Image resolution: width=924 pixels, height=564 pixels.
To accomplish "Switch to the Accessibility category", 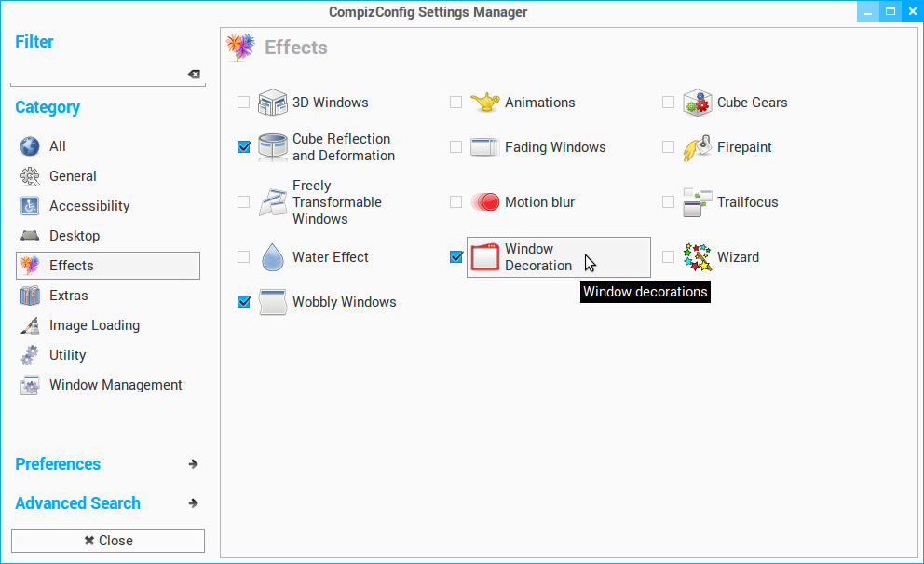I will click(x=89, y=206).
